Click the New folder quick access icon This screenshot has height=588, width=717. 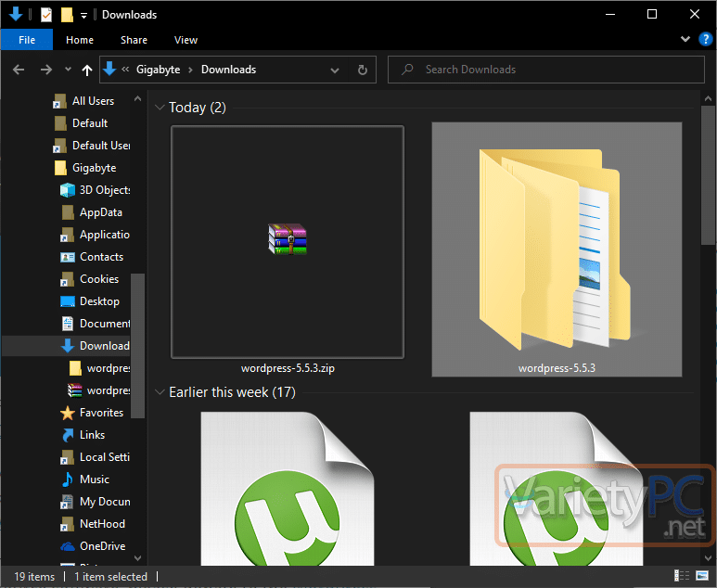coord(67,15)
